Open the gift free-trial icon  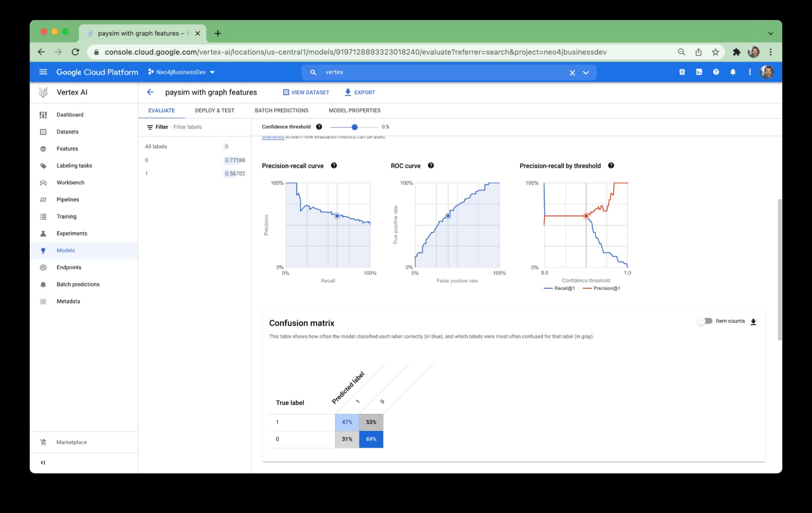[x=682, y=72]
